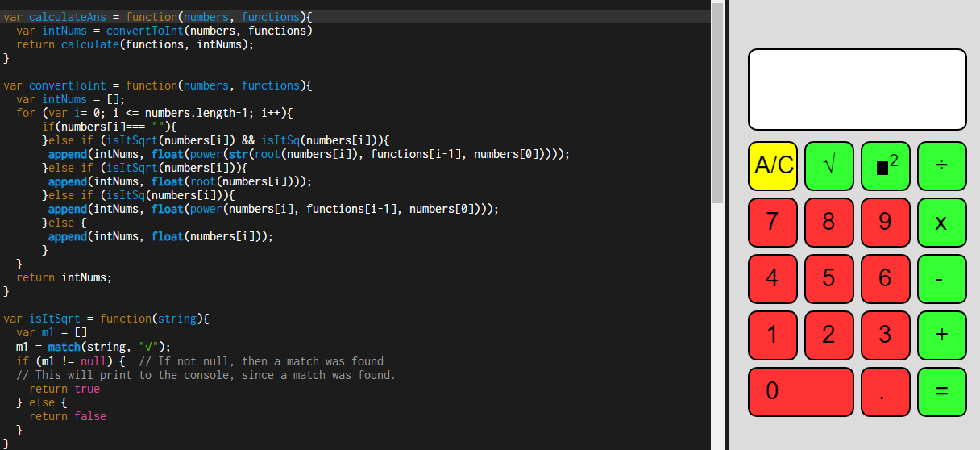
Task: Choose the division ÷ operator
Action: click(x=942, y=166)
